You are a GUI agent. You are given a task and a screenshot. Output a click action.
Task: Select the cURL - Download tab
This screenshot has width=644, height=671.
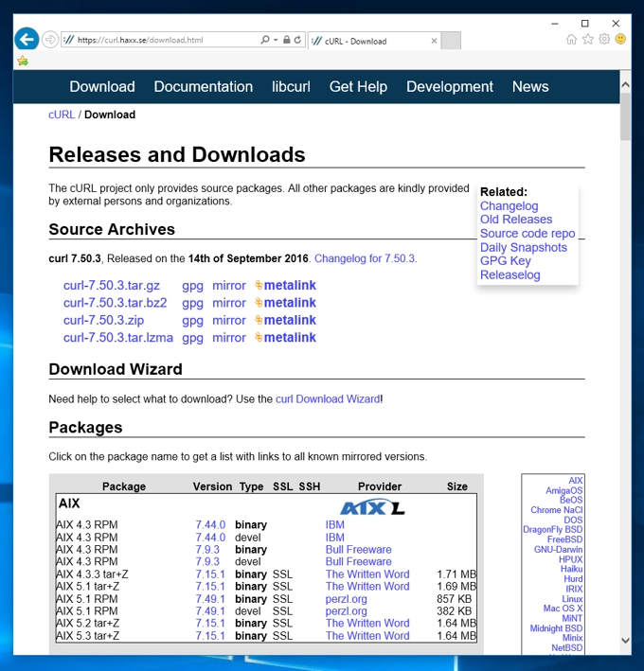pyautogui.click(x=375, y=41)
